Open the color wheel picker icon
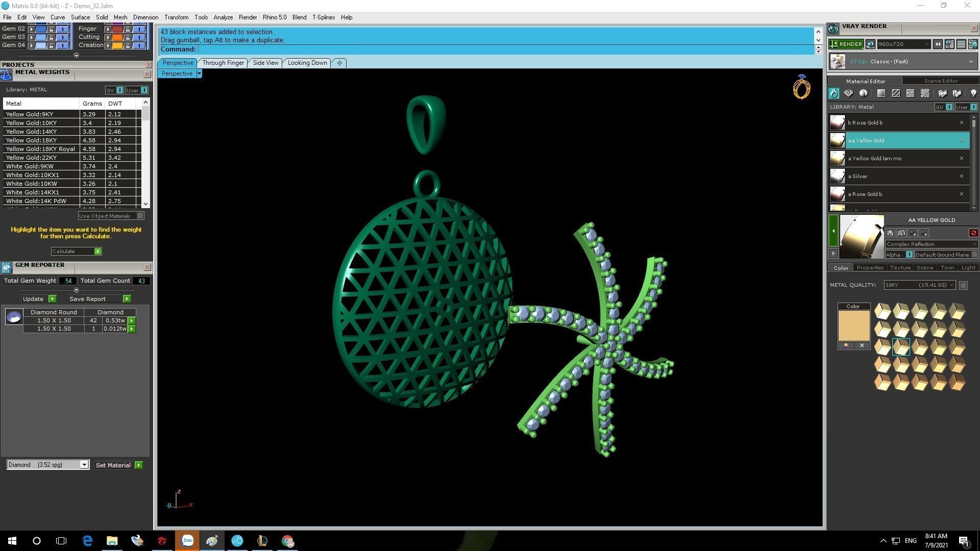This screenshot has height=551, width=980. [846, 346]
